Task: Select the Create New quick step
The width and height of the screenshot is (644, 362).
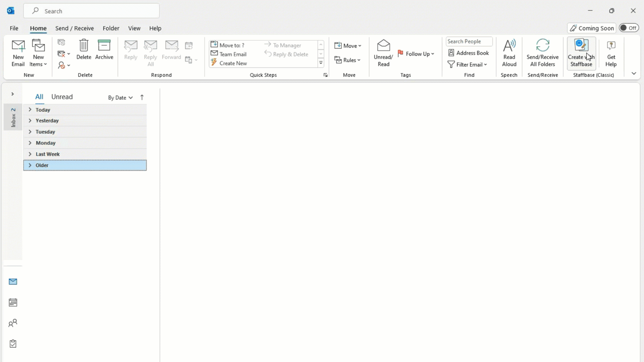Action: 229,63
